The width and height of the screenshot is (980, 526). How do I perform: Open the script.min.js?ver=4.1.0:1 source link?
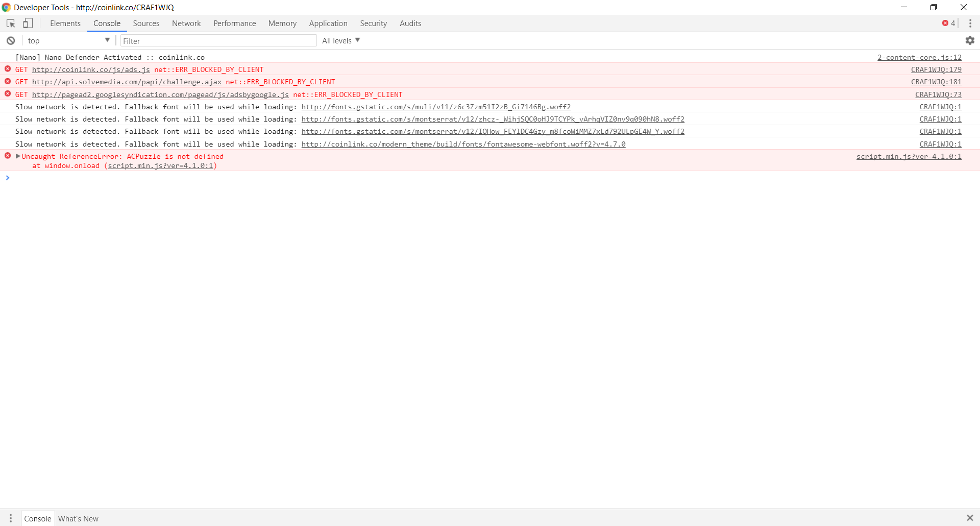[909, 156]
